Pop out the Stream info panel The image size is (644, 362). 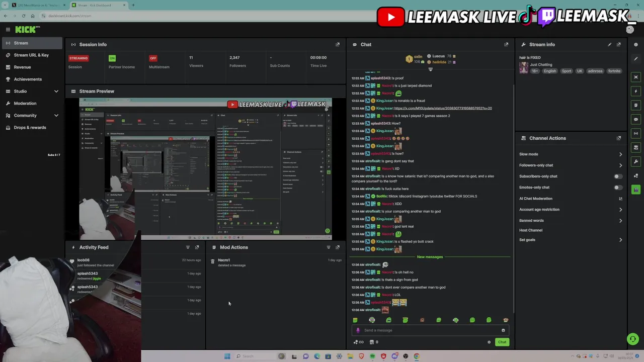[619, 44]
